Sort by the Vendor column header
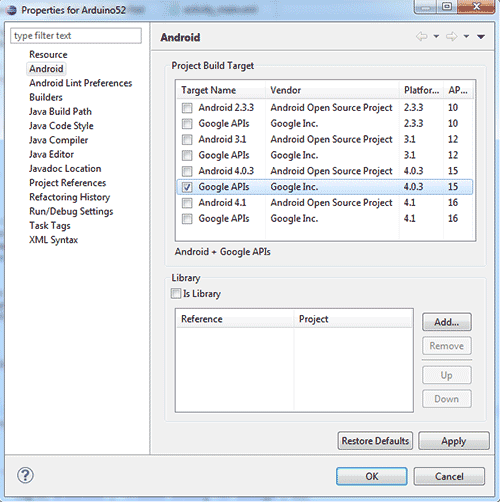 coord(332,90)
